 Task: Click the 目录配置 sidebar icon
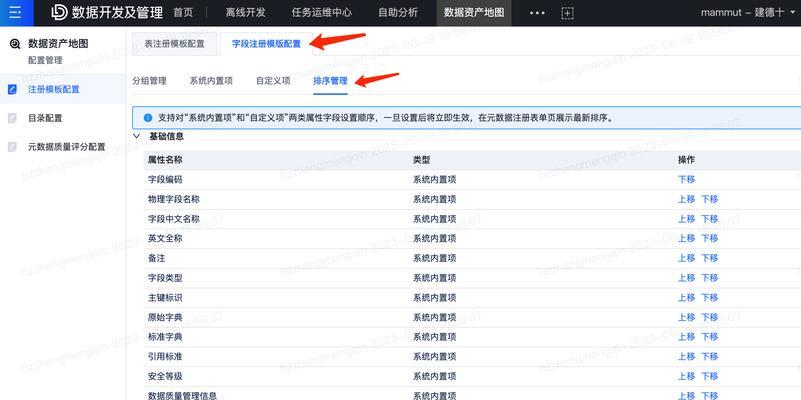(x=13, y=118)
